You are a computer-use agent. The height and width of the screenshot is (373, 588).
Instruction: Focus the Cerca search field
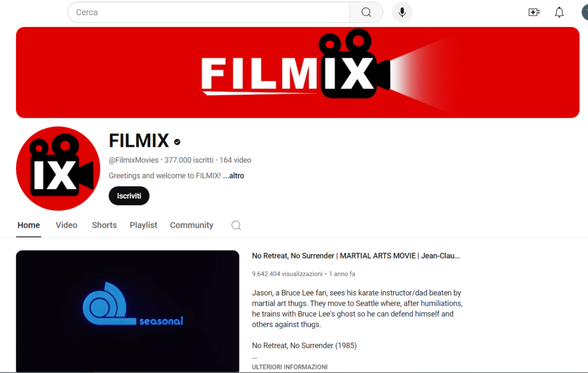tap(209, 13)
